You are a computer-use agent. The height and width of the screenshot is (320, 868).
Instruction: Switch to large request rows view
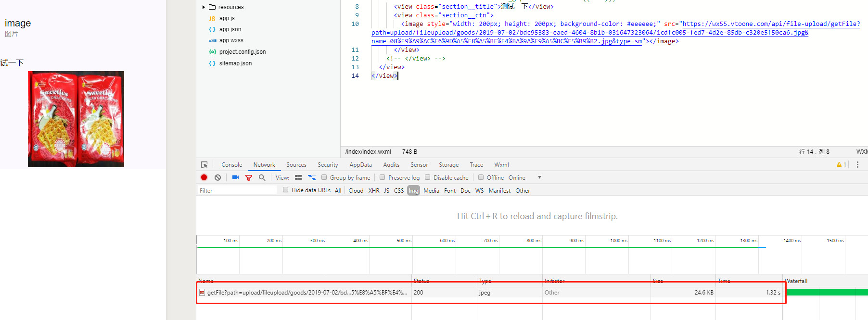point(298,178)
